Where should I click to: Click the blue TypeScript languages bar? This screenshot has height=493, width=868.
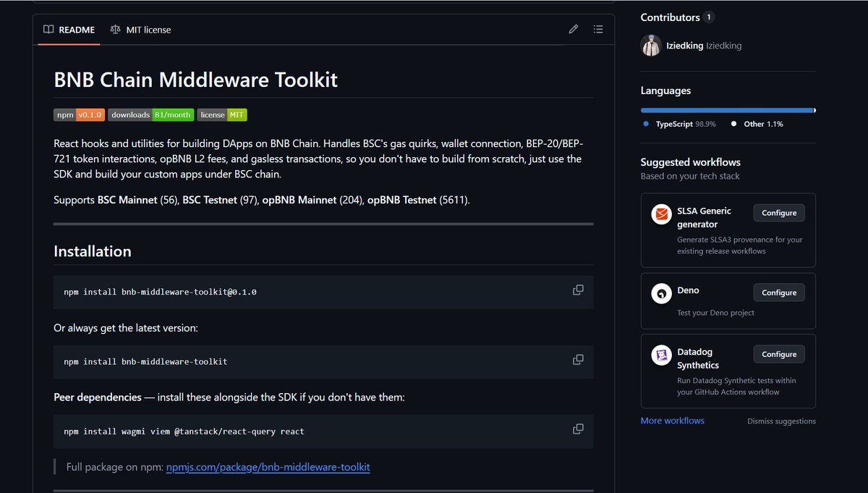coord(727,110)
